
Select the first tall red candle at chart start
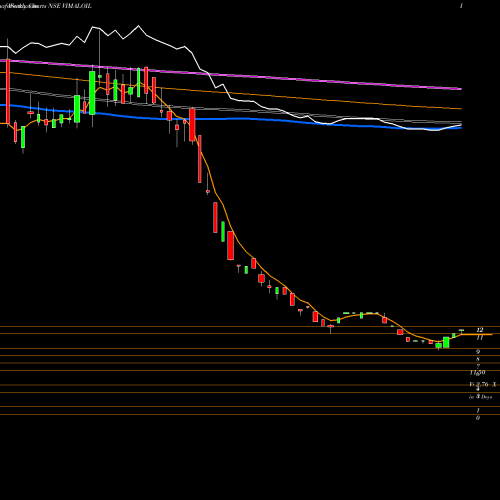click(x=8, y=90)
